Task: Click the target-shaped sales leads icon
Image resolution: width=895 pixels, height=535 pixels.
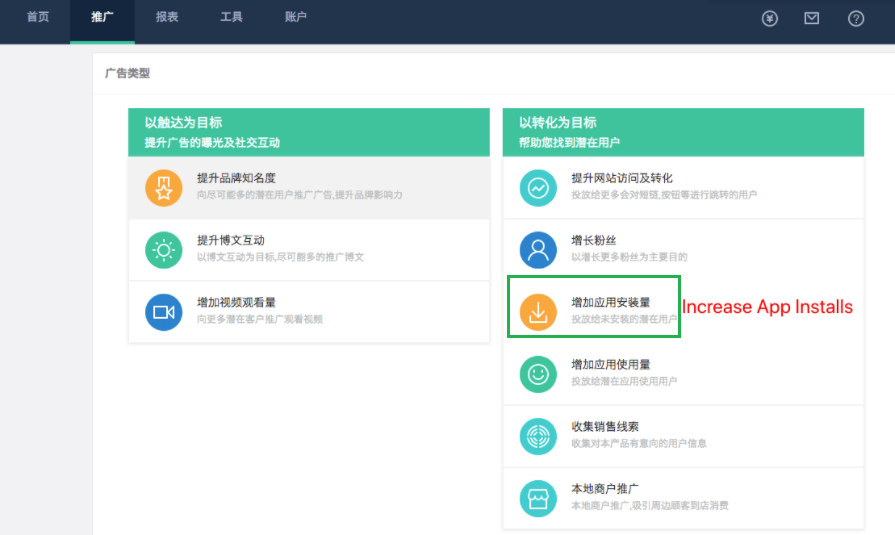Action: tap(538, 436)
